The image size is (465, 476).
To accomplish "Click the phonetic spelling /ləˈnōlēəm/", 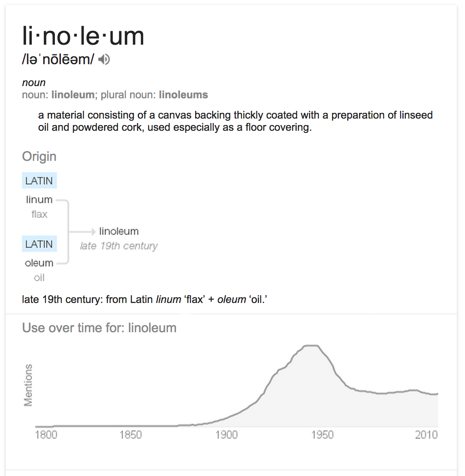I will tap(58, 59).
